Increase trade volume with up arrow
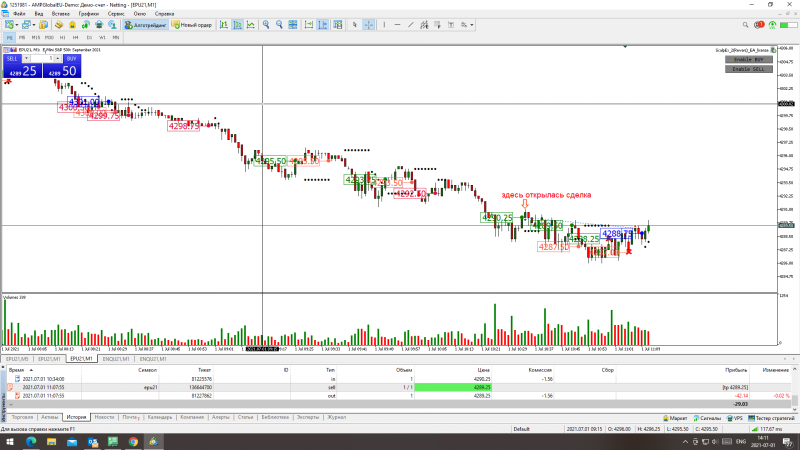 click(x=58, y=59)
